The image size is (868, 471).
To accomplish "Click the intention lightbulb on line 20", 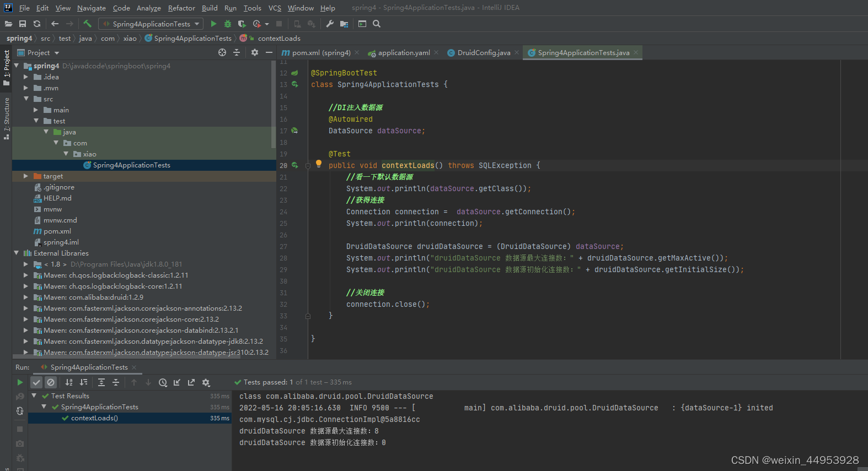I will (318, 164).
